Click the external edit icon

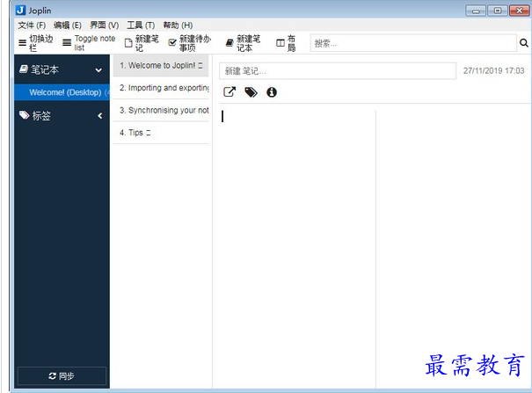coord(230,92)
